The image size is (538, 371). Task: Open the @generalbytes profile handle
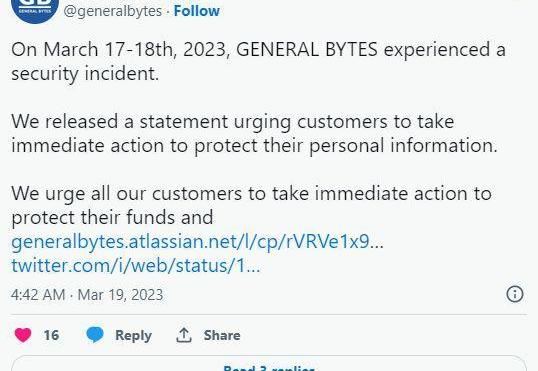[x=113, y=11]
